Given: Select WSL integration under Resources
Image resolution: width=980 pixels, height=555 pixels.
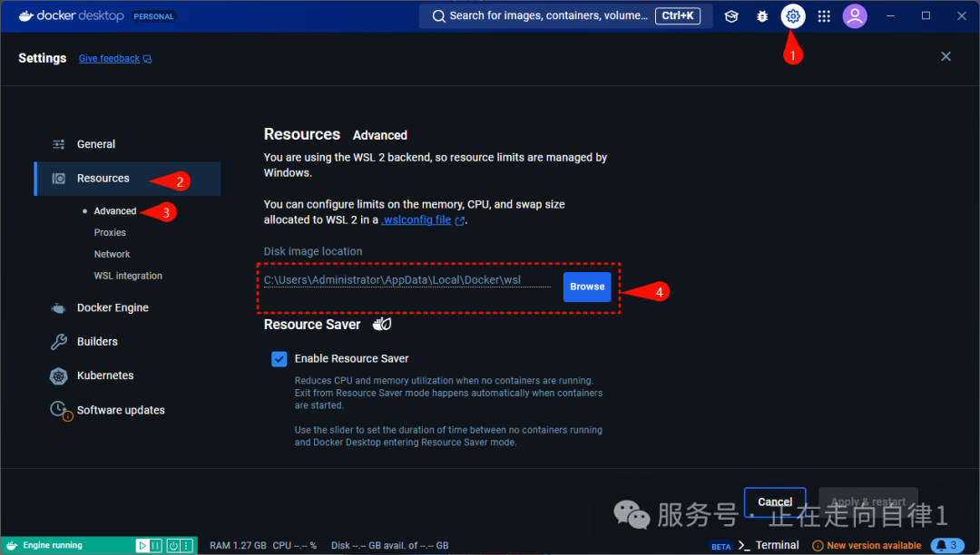Looking at the screenshot, I should click(128, 276).
